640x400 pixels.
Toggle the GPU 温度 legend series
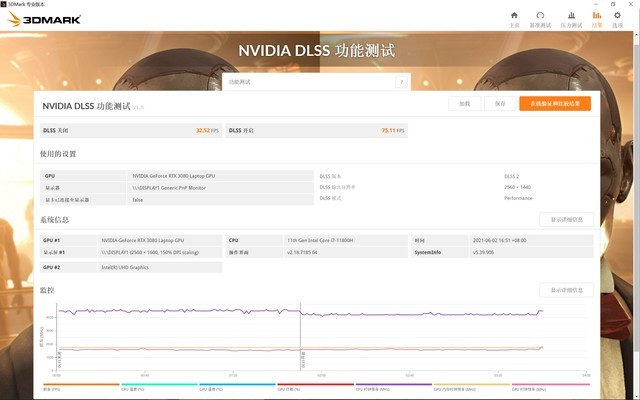coord(238,387)
